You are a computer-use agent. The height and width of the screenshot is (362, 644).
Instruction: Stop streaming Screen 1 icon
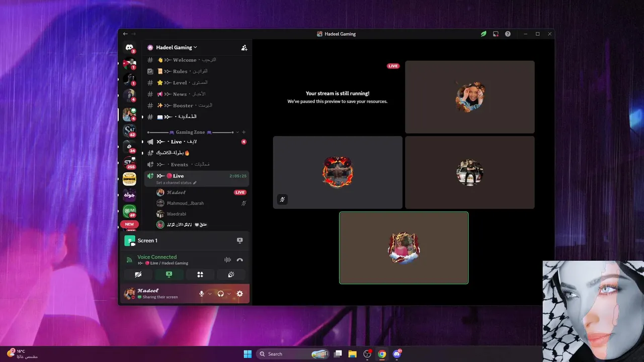[240, 240]
